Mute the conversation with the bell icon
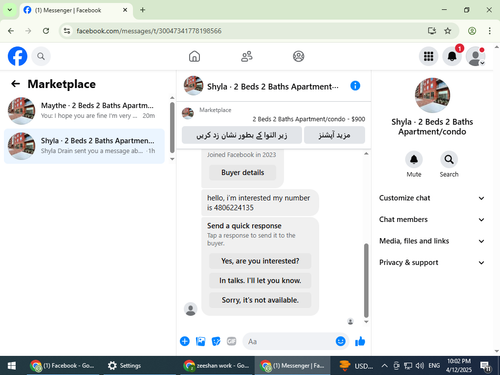 tap(414, 160)
